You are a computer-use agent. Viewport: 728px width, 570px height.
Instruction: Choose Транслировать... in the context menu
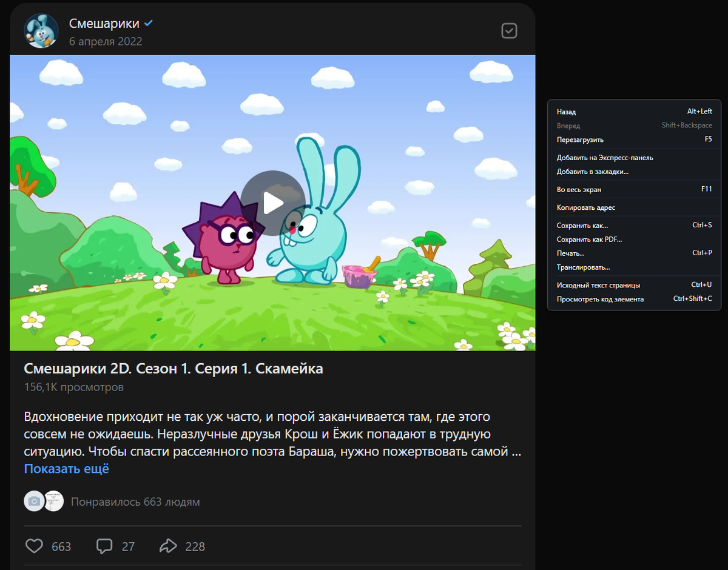pos(635,267)
